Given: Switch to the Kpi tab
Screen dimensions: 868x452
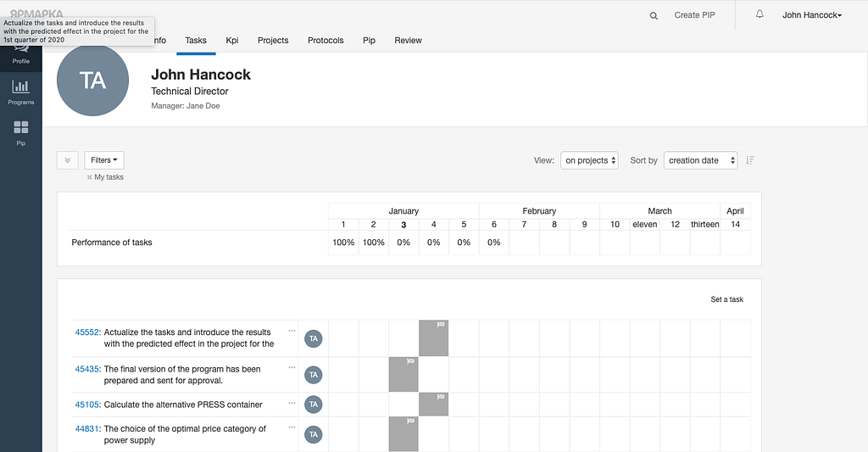Looking at the screenshot, I should pyautogui.click(x=232, y=40).
